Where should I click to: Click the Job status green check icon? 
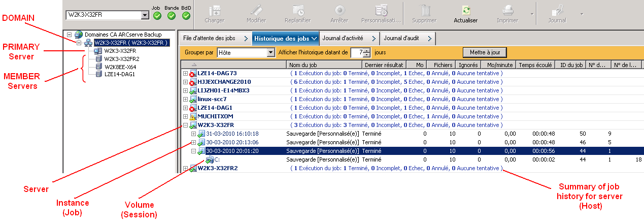click(x=157, y=16)
